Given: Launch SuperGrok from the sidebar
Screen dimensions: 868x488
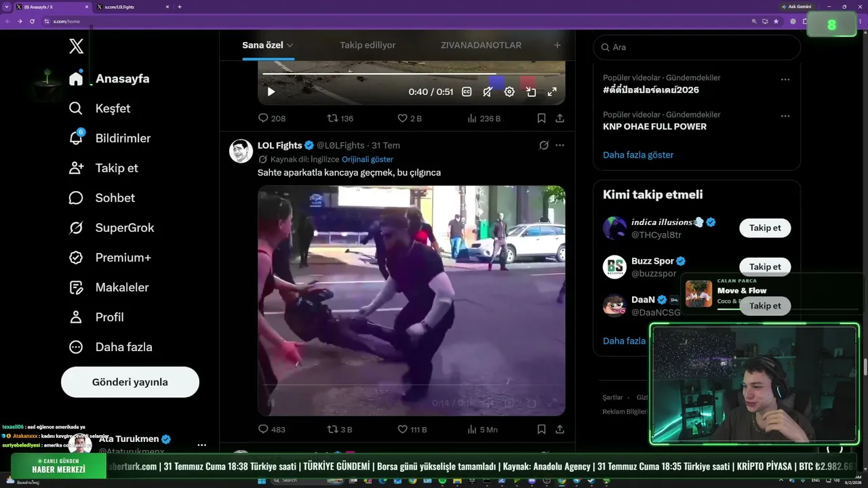Looking at the screenshot, I should point(111,228).
